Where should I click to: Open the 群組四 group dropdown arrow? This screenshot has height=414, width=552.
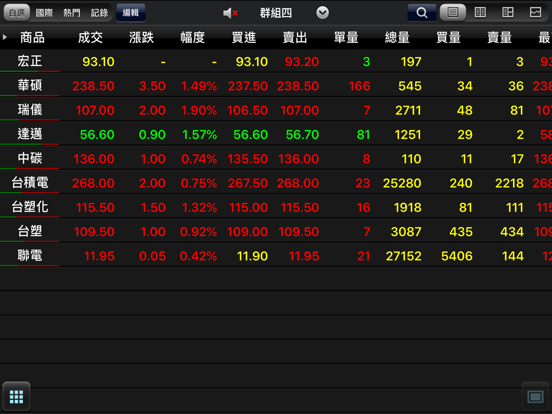322,13
